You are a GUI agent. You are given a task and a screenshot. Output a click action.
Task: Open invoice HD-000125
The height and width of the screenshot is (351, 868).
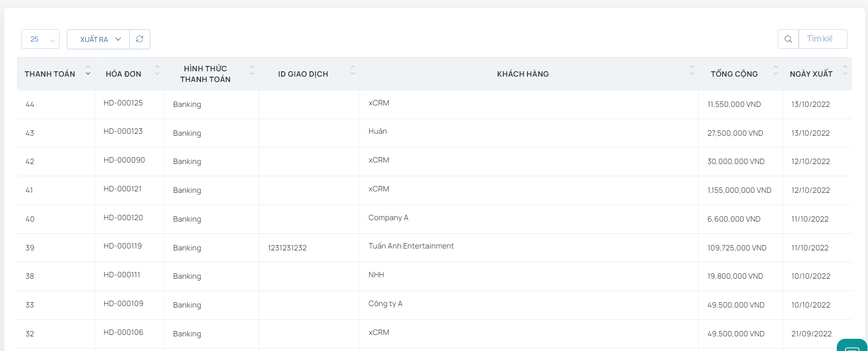click(x=123, y=103)
